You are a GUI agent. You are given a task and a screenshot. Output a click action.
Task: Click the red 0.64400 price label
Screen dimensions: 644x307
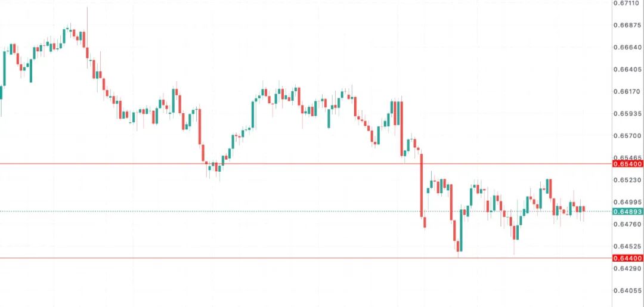point(627,258)
